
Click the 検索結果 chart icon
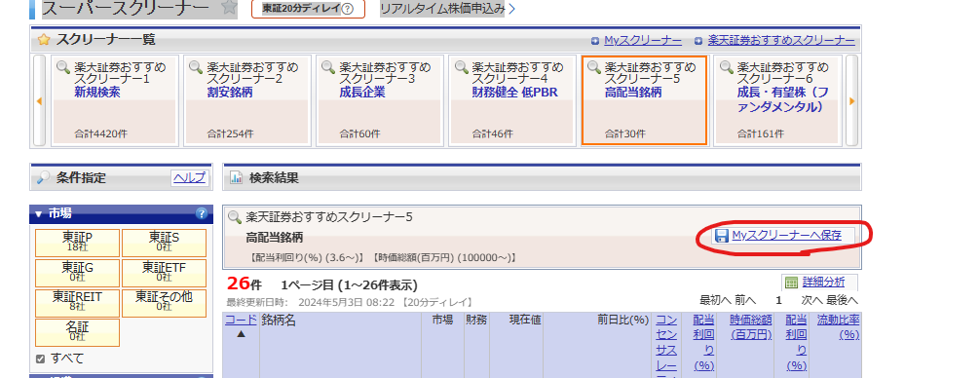[x=237, y=178]
